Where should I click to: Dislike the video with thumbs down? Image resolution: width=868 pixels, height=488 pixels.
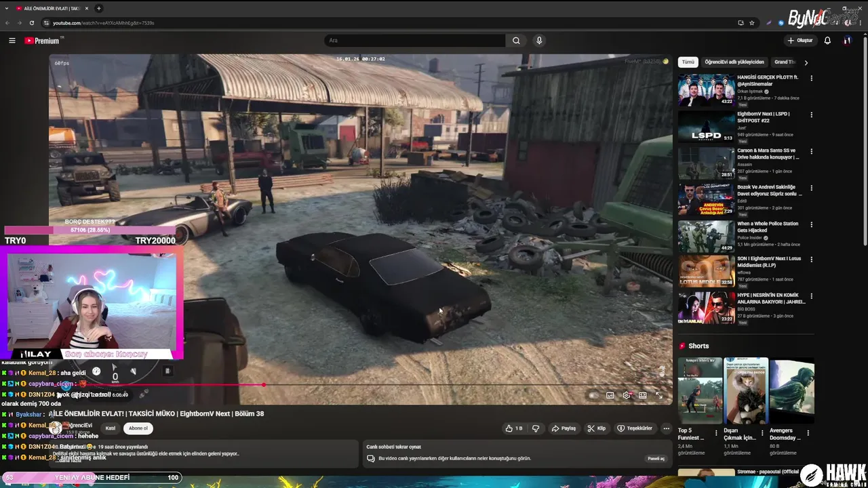coord(536,428)
